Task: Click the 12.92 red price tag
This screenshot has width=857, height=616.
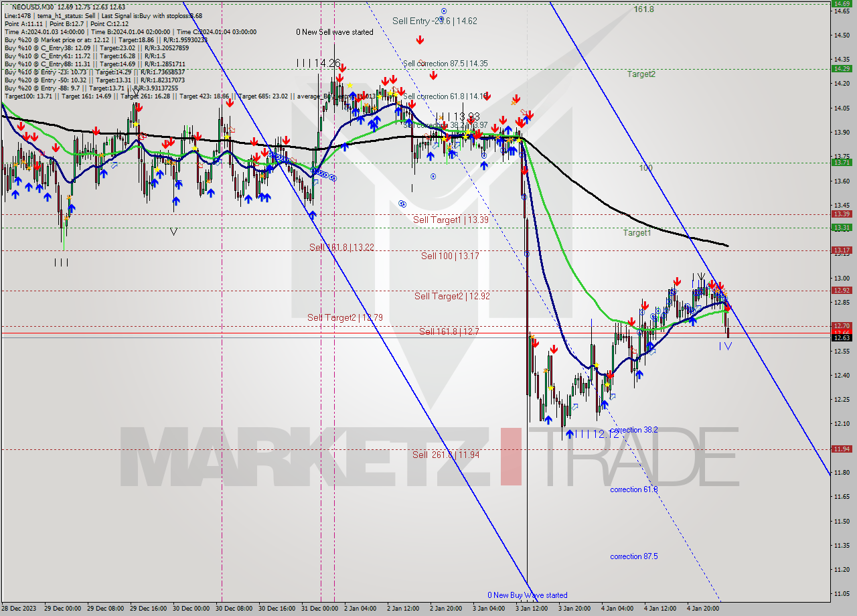Action: [x=842, y=290]
